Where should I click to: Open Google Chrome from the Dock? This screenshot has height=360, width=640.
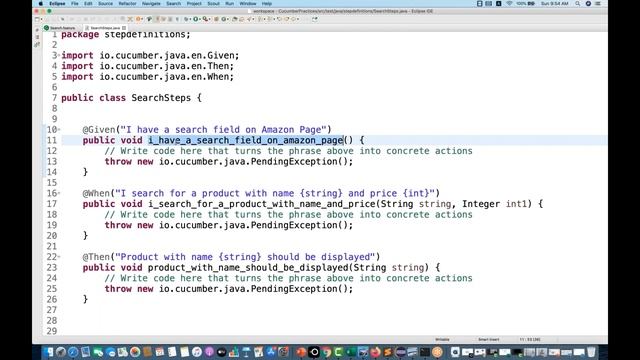[x=326, y=352]
